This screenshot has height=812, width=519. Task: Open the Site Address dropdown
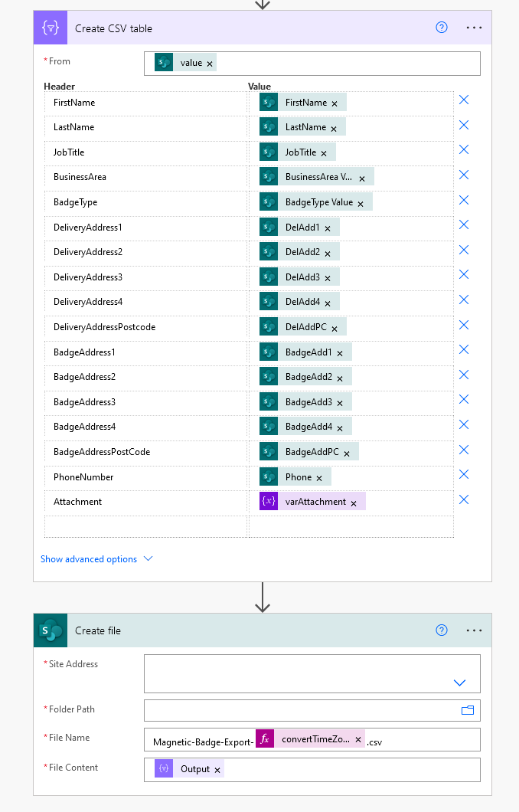coord(459,683)
